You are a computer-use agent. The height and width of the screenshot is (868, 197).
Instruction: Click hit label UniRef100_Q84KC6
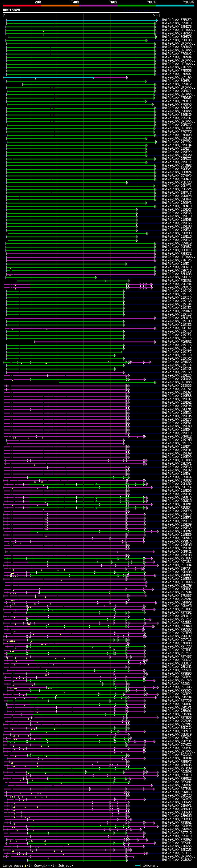pos(177,362)
